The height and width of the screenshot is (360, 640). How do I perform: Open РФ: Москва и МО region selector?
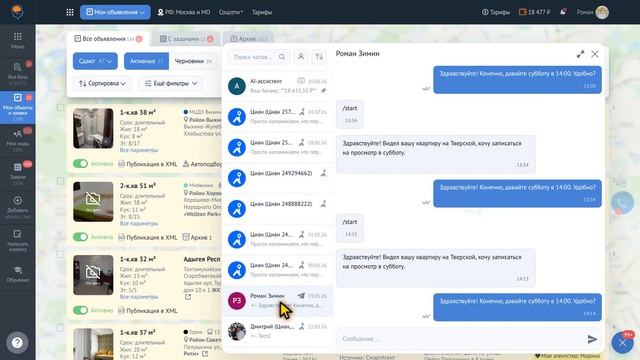[184, 12]
